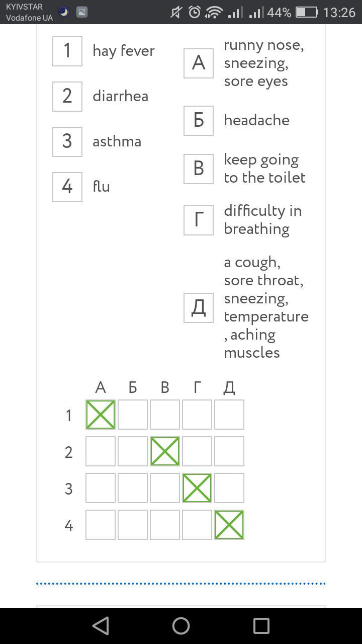Tap the image notification icon

81,12
